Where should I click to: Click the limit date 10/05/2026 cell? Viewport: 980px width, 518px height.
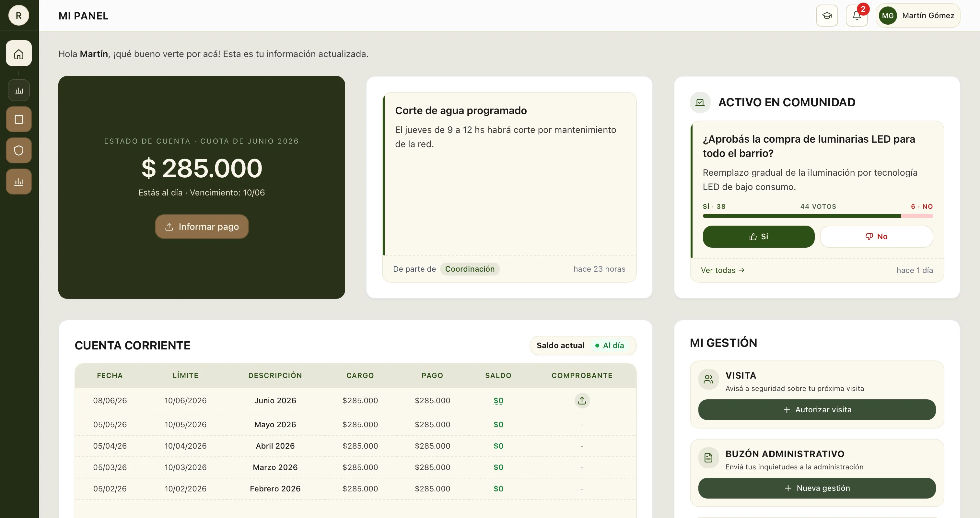coord(185,425)
